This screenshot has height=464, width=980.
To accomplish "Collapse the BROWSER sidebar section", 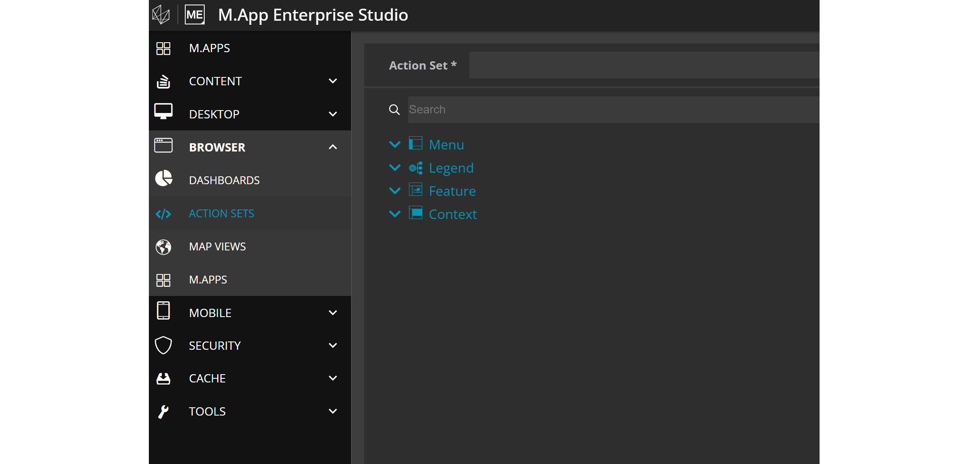I will (333, 147).
